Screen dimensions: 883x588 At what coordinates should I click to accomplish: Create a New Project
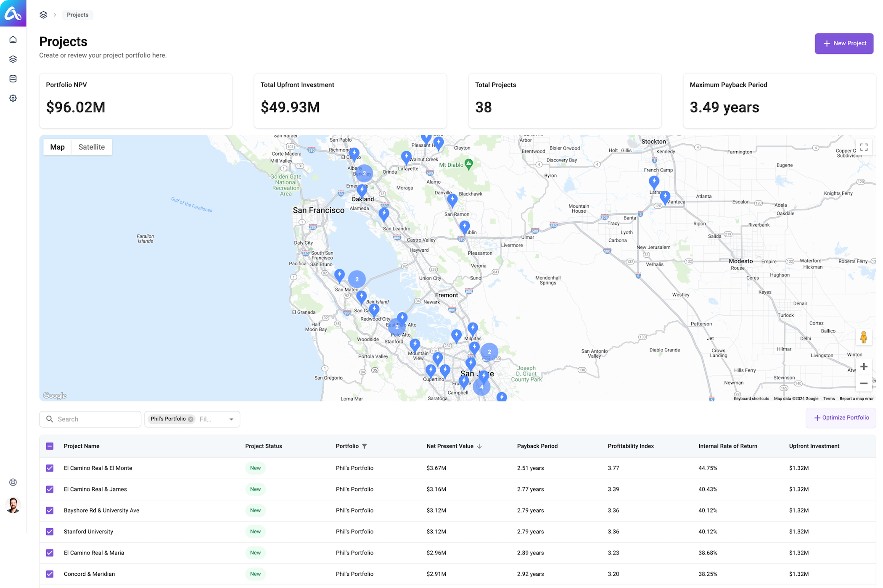tap(843, 43)
